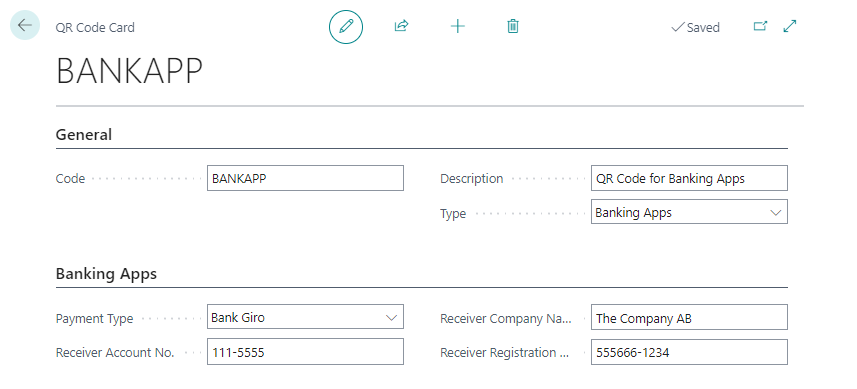Open Payment Type dropdown showing Bank Giro
This screenshot has width=857, height=389.
[305, 317]
